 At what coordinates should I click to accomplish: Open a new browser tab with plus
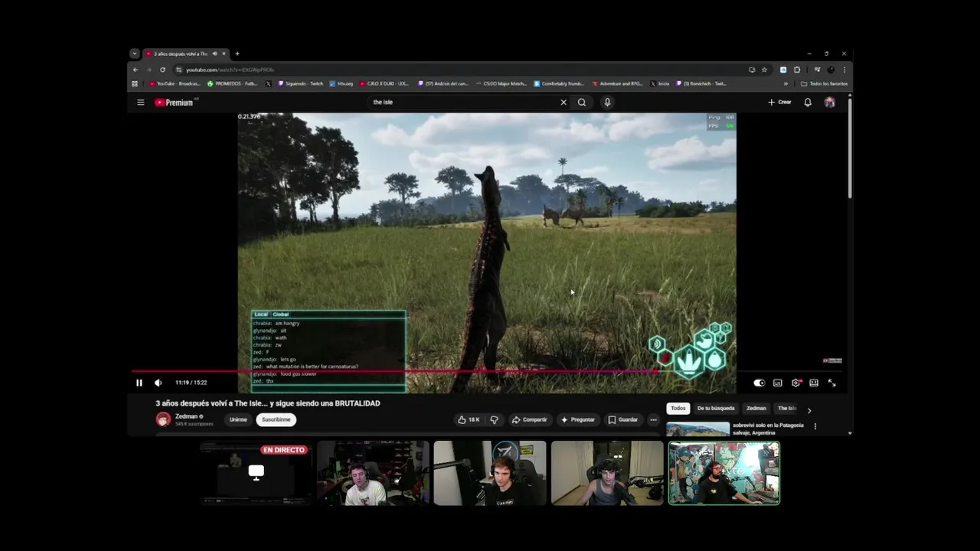pos(237,54)
